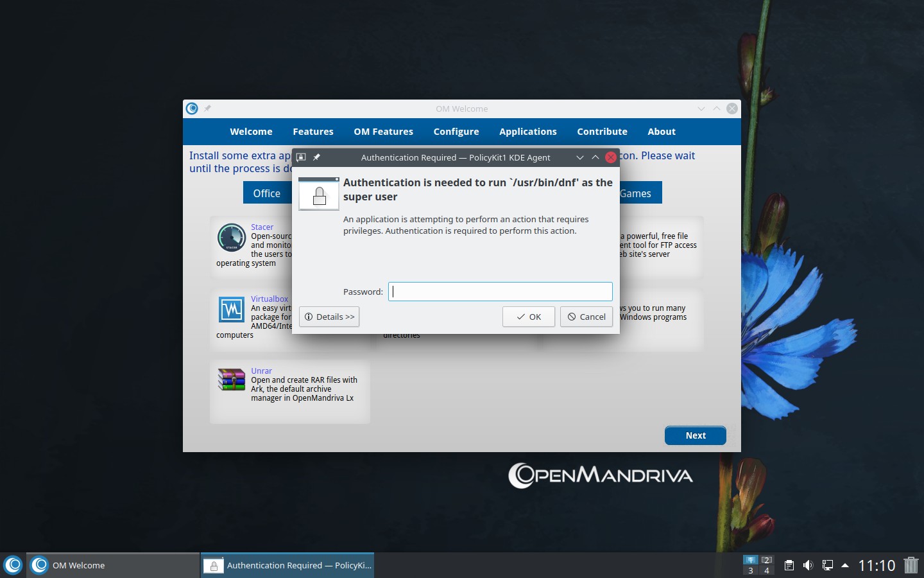
Task: Click the lock icon in the authentication dialog
Action: (x=319, y=194)
